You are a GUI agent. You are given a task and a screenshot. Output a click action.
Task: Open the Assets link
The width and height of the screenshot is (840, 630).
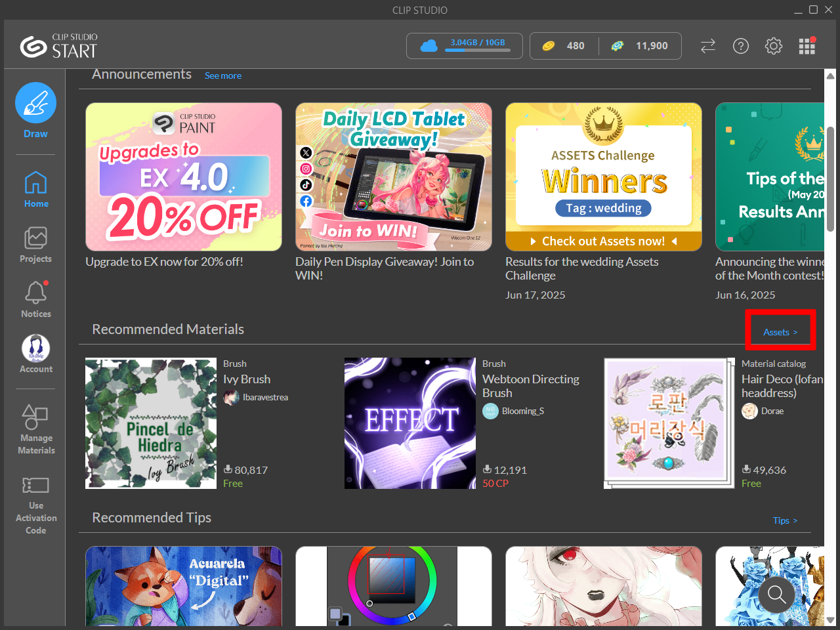(780, 332)
